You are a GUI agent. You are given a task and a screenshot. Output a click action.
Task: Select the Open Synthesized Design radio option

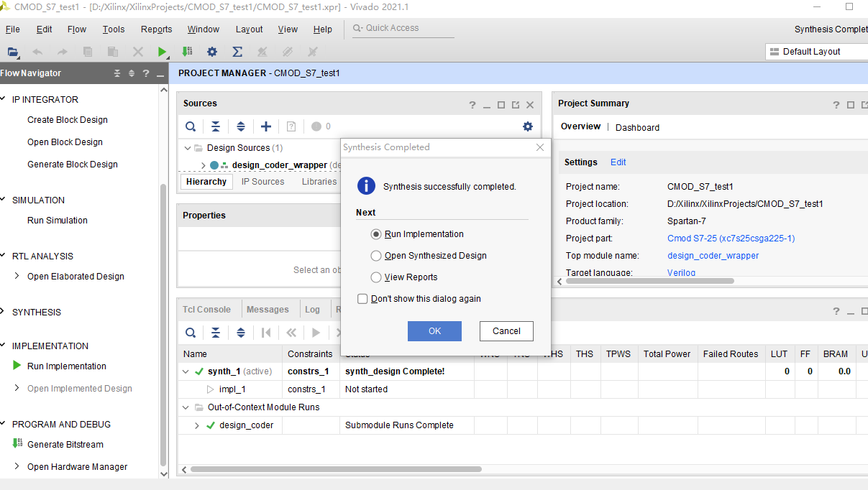[375, 256]
